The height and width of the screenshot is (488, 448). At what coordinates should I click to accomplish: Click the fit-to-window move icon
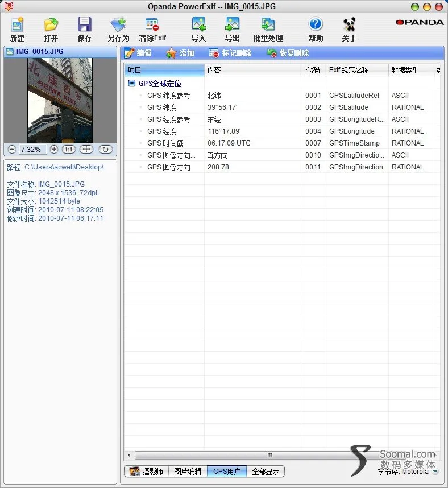(86, 150)
